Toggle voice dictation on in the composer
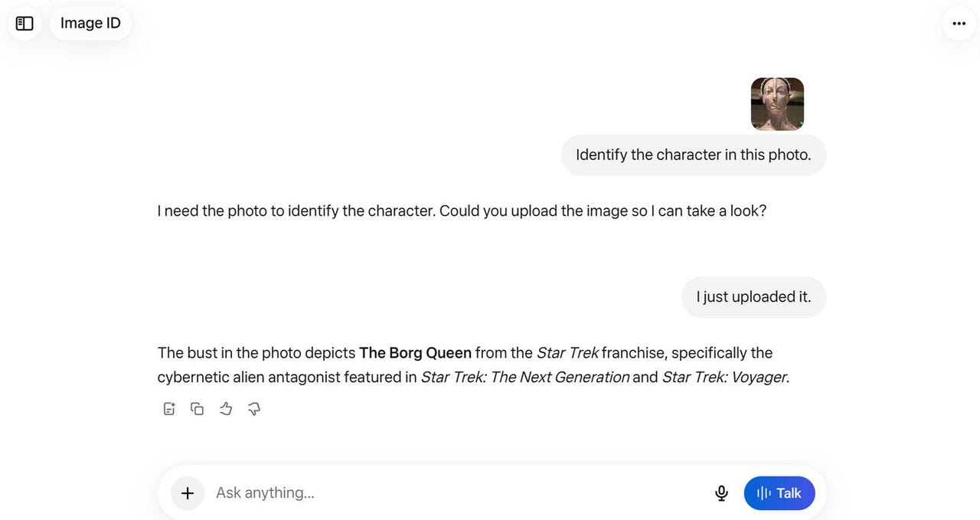This screenshot has height=520, width=980. [720, 493]
